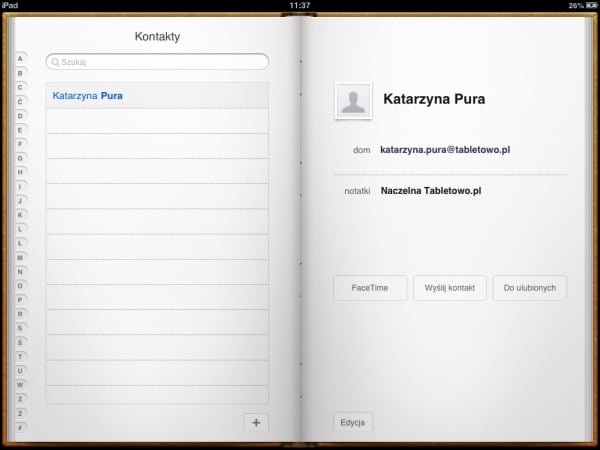
Task: Jump to index letter K tab
Action: point(20,215)
